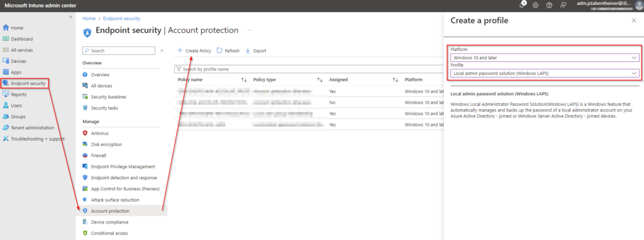Open the settings gear icon

[536, 5]
